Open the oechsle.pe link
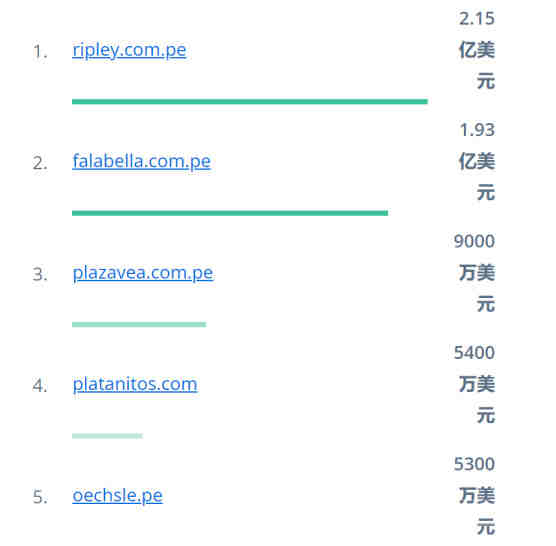Screen dimensions: 556x546 117,495
